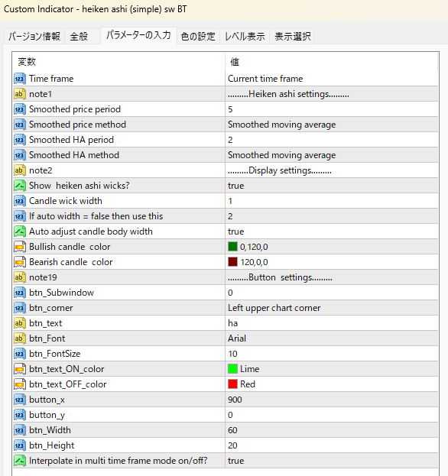Open the Time frame value dropdown
The width and height of the screenshot is (448, 476).
coord(332,79)
